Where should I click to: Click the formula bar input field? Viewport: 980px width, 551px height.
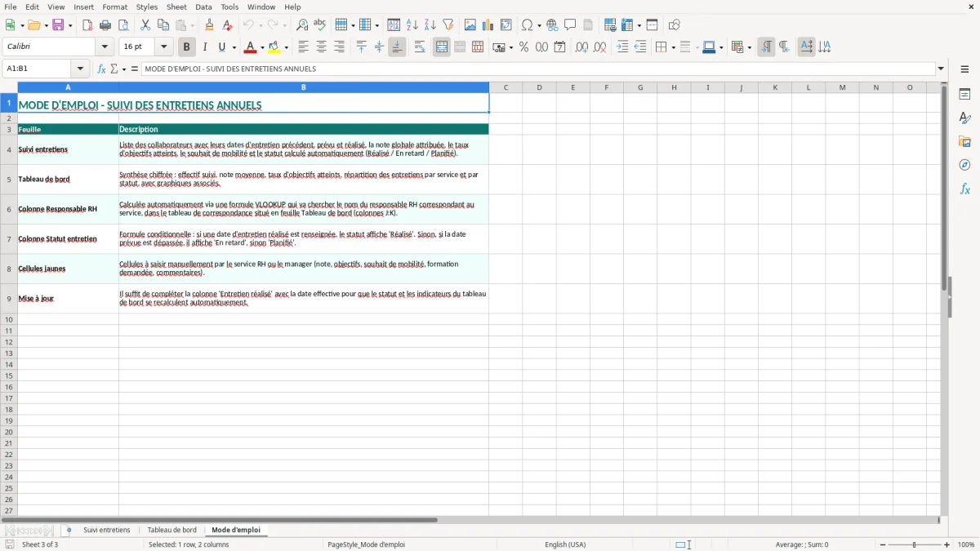click(538, 69)
